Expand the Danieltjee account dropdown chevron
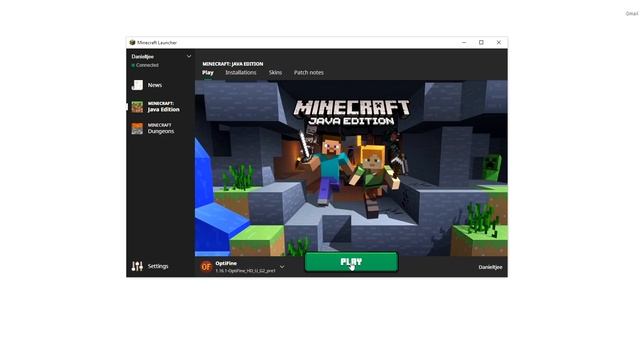 [x=189, y=56]
